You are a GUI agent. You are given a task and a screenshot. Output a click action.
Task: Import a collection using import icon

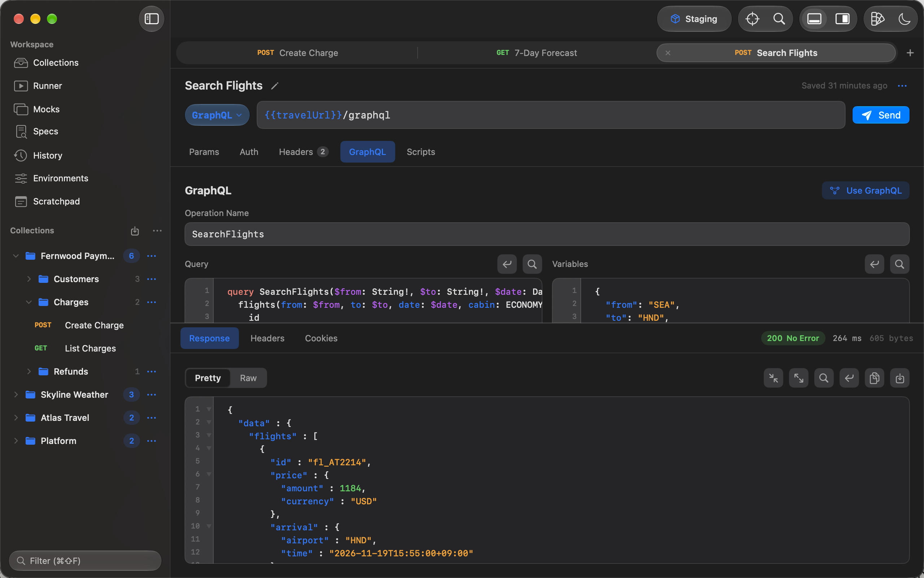coord(135,231)
